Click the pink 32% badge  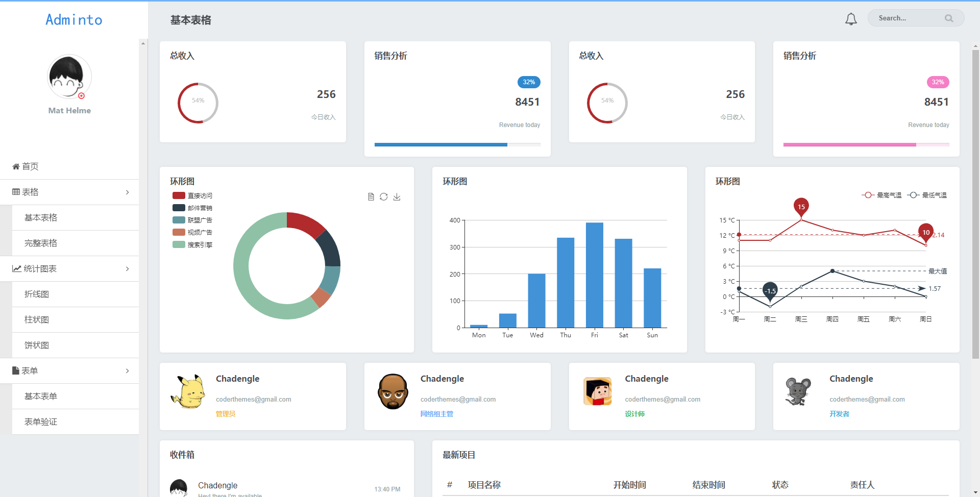(x=938, y=82)
